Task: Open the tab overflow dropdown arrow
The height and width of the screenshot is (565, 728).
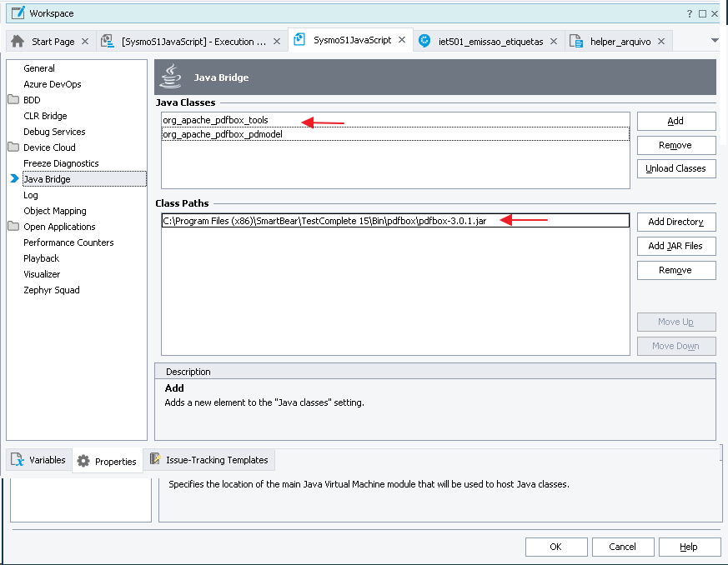Action: click(x=715, y=41)
